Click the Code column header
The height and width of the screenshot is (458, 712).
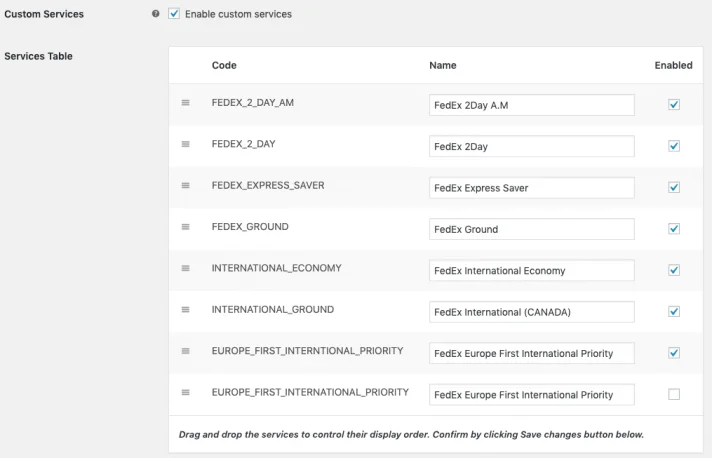click(224, 65)
